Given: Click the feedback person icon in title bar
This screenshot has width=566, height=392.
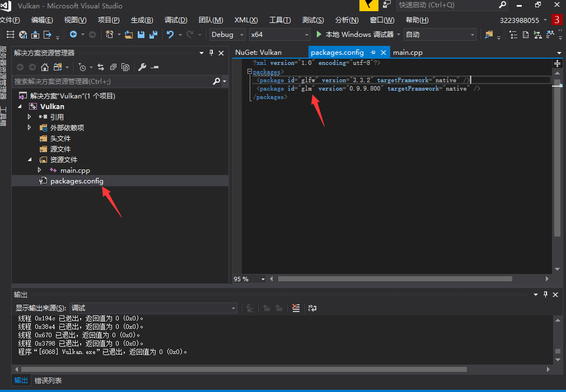Looking at the screenshot, I should pyautogui.click(x=387, y=4).
